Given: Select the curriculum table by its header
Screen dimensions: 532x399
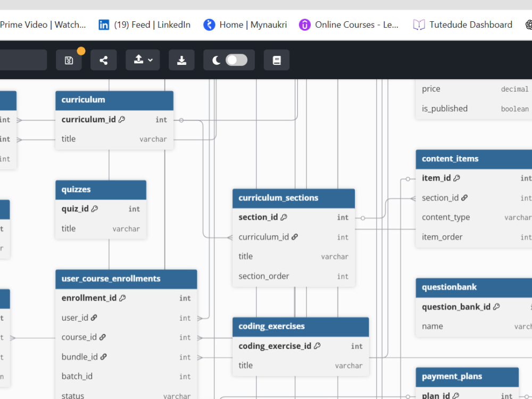Looking at the screenshot, I should point(114,100).
